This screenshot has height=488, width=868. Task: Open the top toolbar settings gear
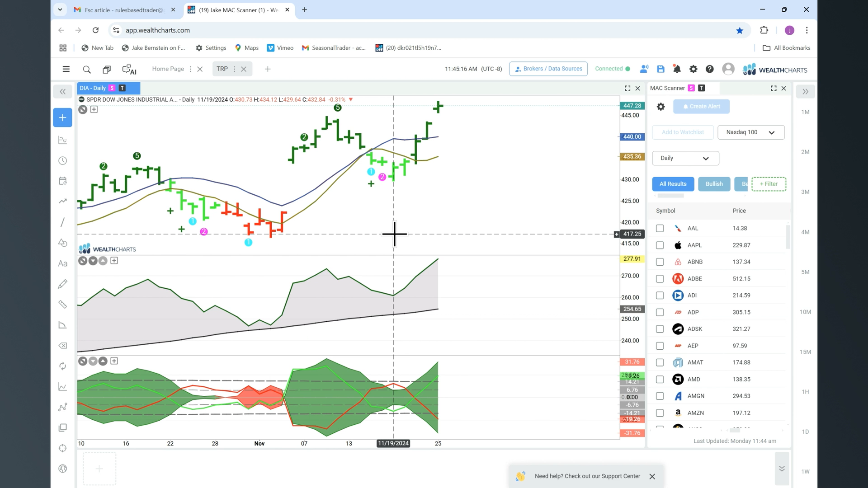click(693, 69)
